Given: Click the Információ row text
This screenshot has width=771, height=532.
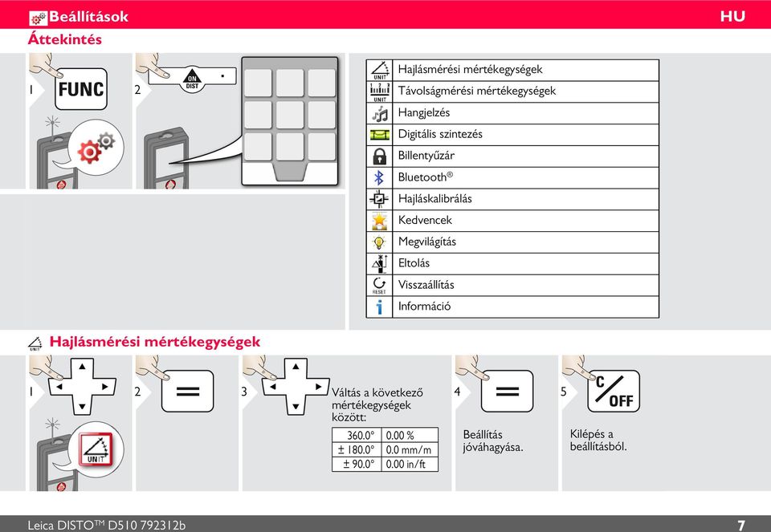Looking at the screenshot, I should tap(424, 307).
